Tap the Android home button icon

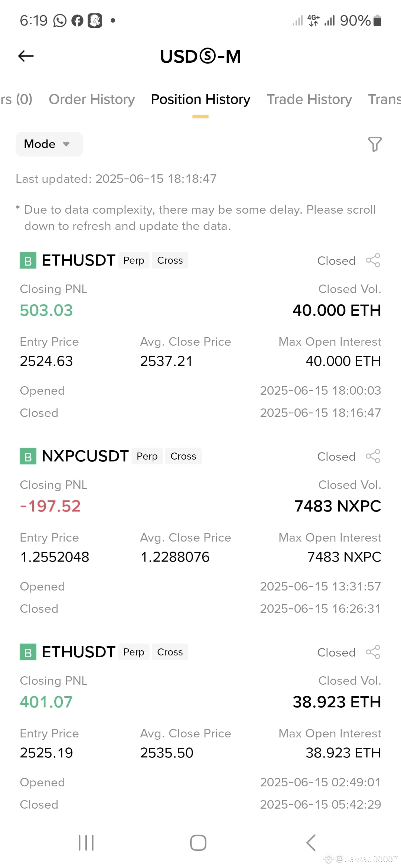[x=198, y=843]
